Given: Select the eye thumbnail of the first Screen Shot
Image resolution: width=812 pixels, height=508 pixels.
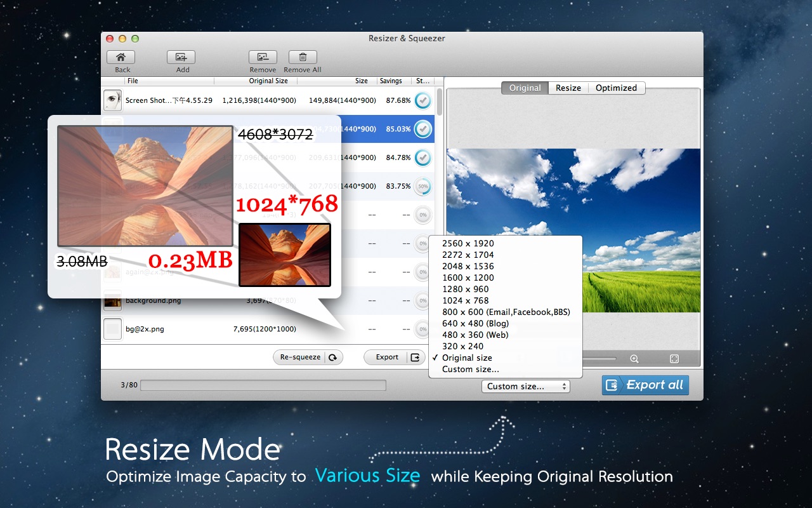Looking at the screenshot, I should click(x=112, y=100).
